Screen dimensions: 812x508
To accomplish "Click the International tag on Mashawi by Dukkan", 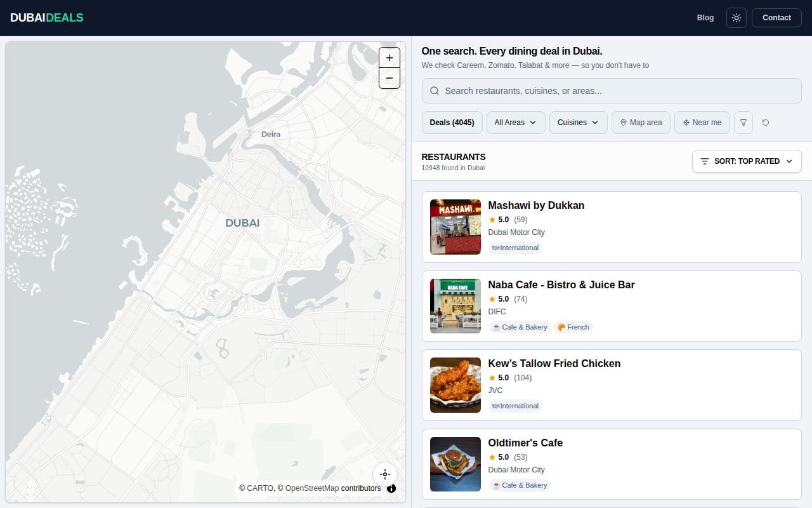I will point(515,248).
